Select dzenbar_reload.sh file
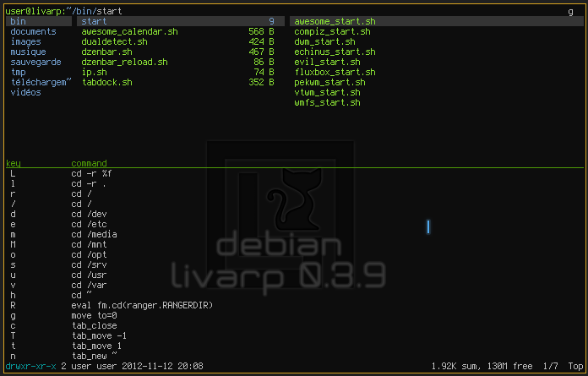The image size is (588, 376). [124, 62]
